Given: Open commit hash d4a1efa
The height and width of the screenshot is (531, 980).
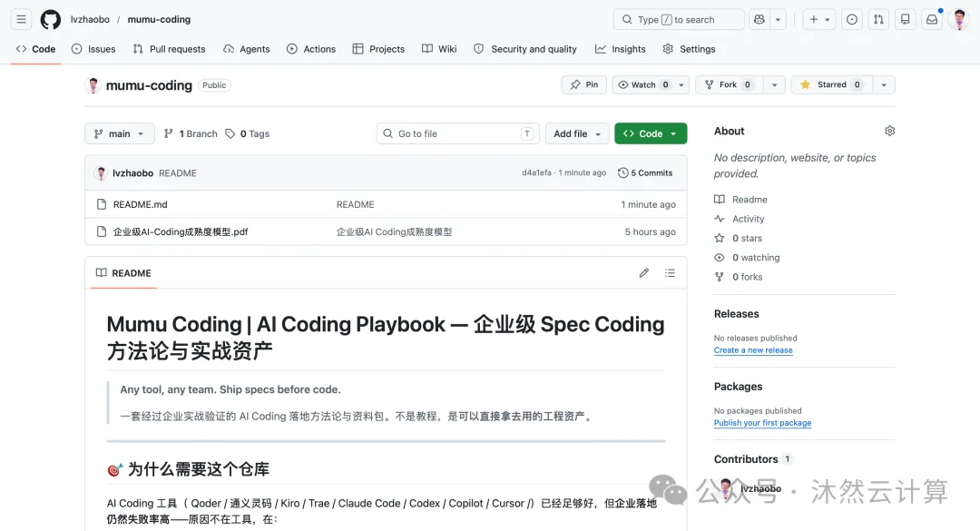Looking at the screenshot, I should point(536,172).
